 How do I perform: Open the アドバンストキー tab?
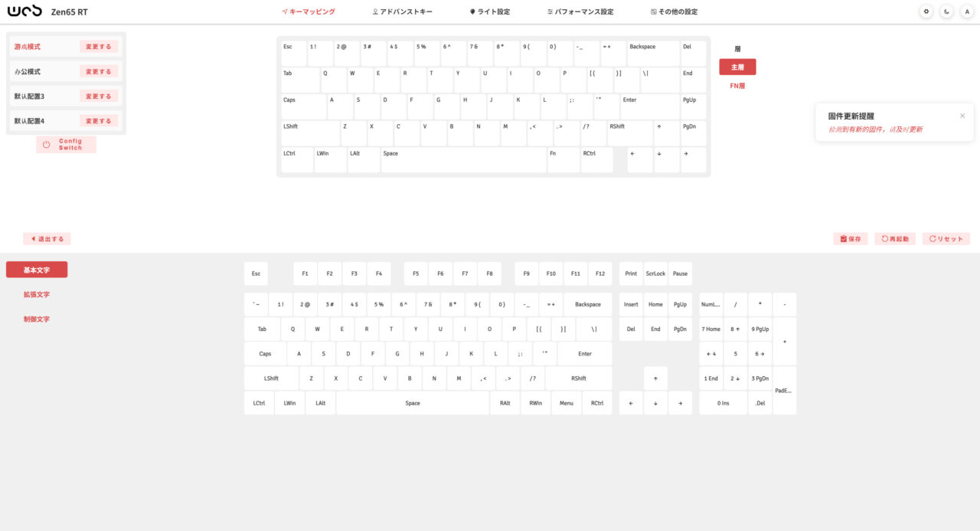(402, 12)
